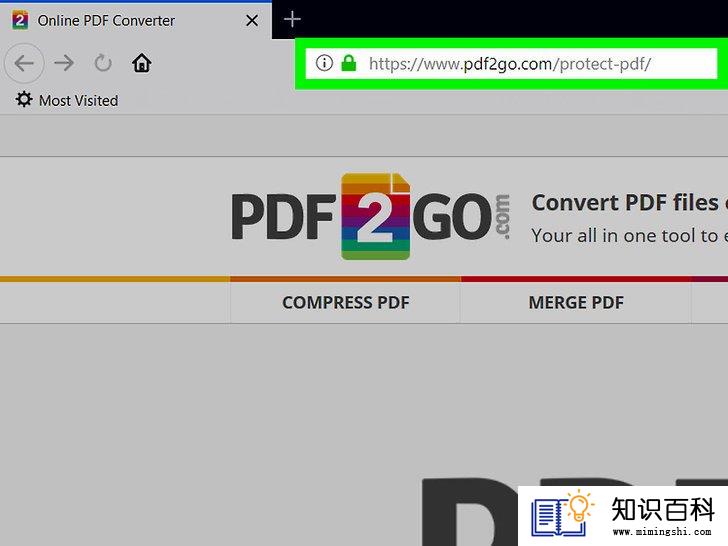Select the Online PDF Converter tab
The image size is (728, 546).
pyautogui.click(x=136, y=20)
